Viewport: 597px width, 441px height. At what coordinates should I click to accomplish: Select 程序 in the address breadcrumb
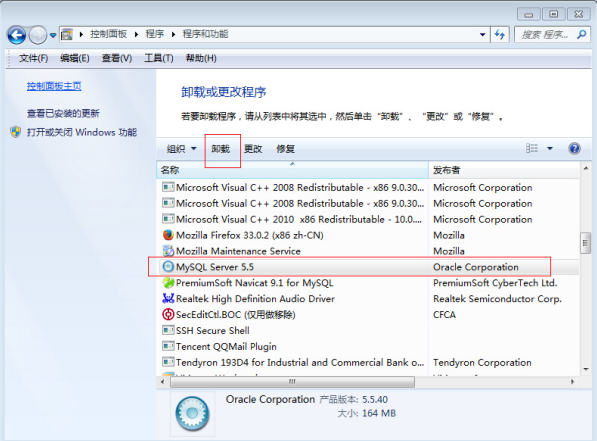pos(155,34)
